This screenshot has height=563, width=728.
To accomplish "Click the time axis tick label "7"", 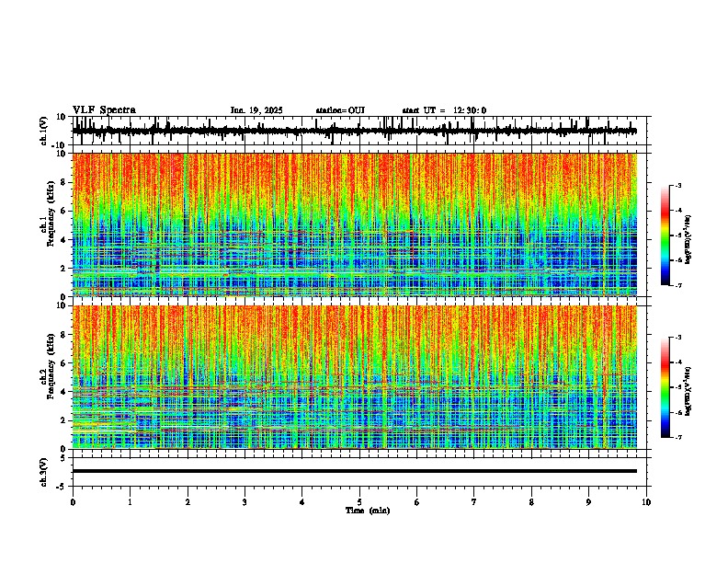I will point(474,502).
